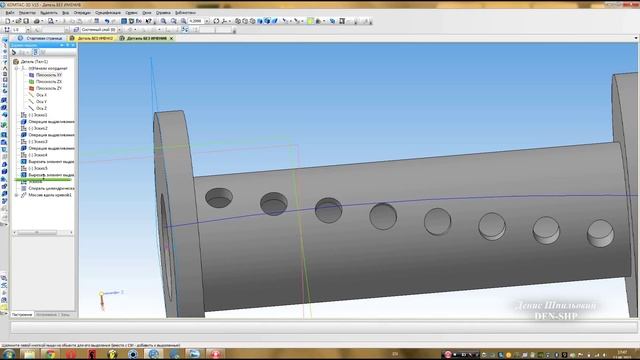Switch to the Зоны tab below the tree
This screenshot has width=640, height=360.
click(66, 315)
